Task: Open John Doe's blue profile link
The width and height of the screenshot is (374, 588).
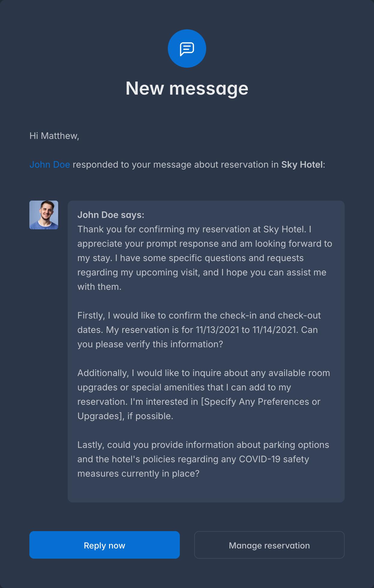Action: point(50,165)
